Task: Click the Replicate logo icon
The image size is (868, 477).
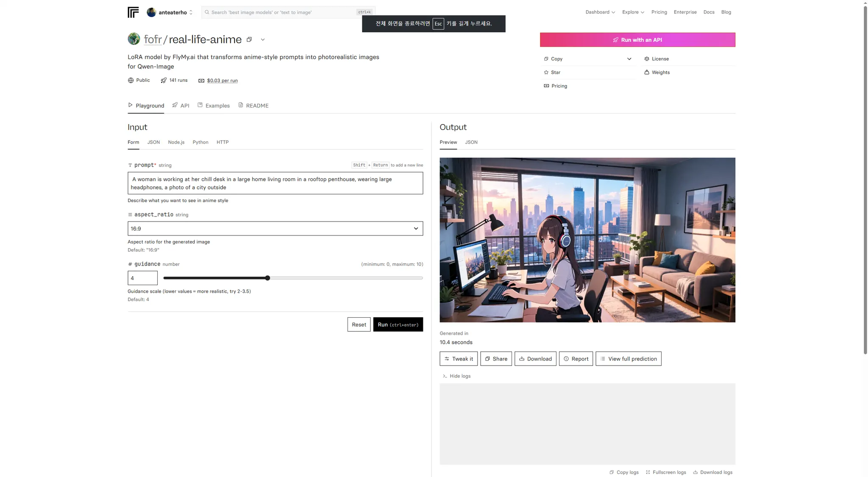Action: pyautogui.click(x=133, y=12)
